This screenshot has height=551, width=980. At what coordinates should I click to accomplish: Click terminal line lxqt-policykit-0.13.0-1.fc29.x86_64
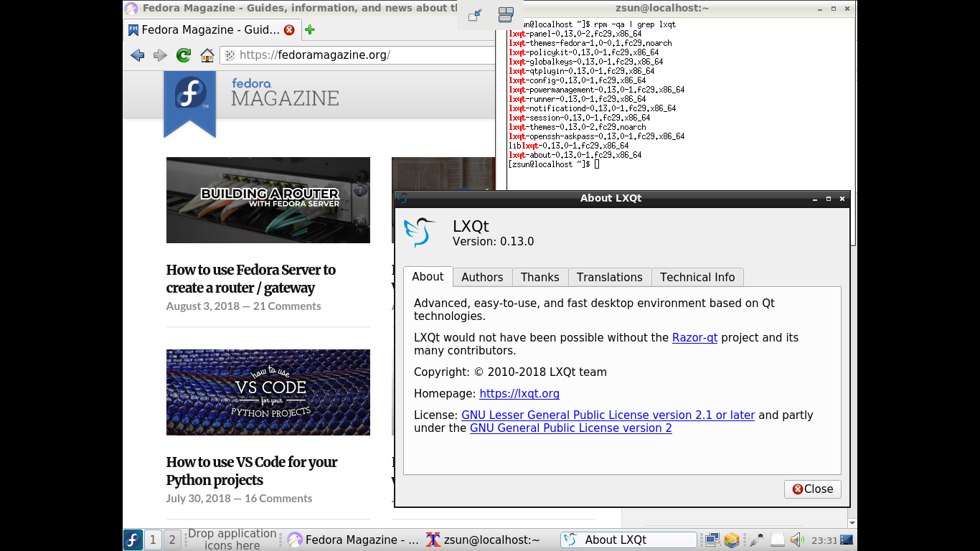tap(584, 52)
